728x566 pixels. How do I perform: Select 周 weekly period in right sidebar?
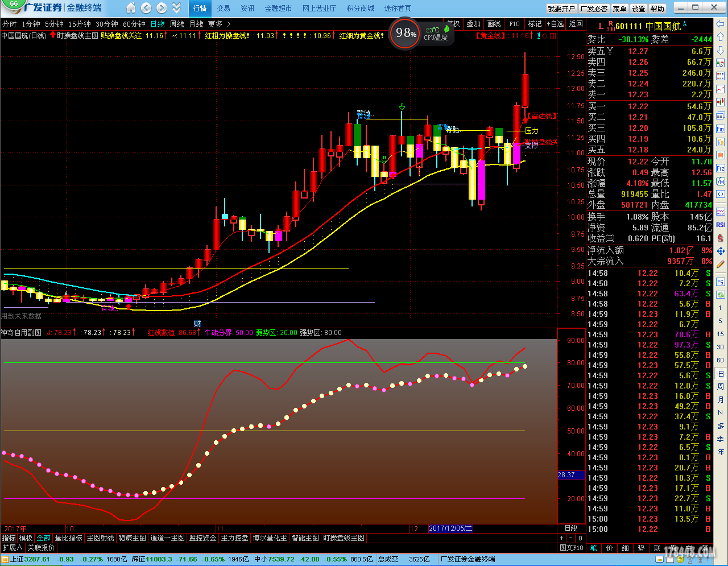click(x=721, y=386)
